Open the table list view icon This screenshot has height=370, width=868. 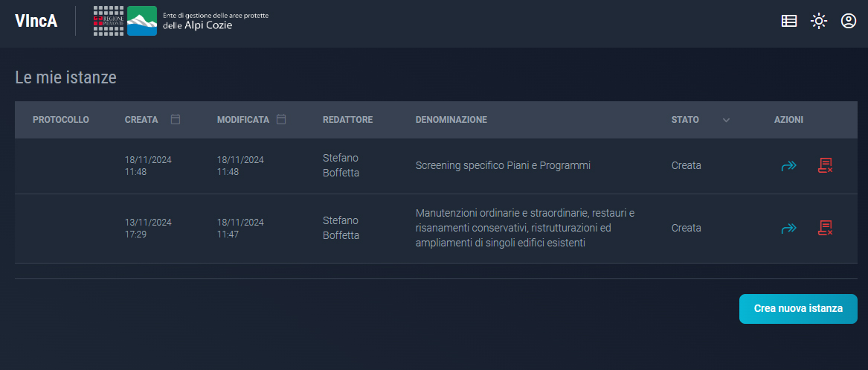(x=789, y=21)
